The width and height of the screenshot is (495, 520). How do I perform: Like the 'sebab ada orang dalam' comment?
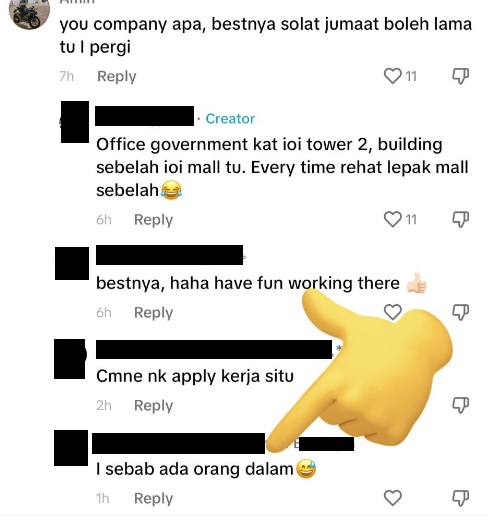pyautogui.click(x=393, y=498)
